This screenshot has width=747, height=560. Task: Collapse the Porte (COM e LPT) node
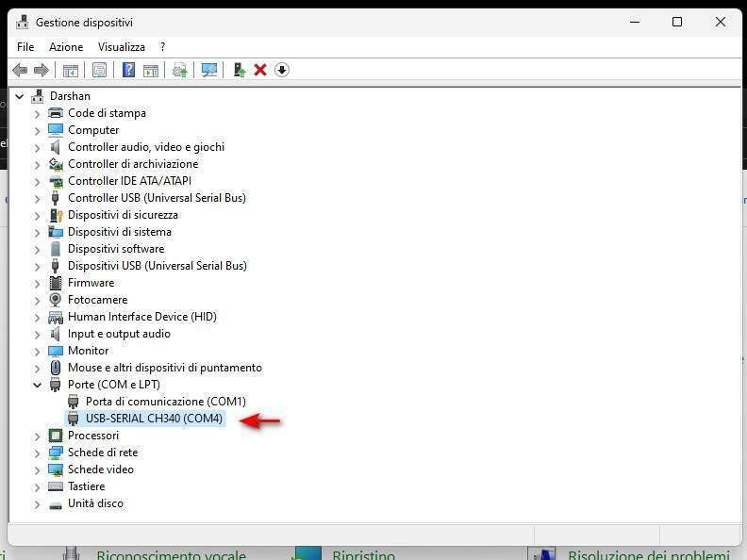(x=38, y=385)
